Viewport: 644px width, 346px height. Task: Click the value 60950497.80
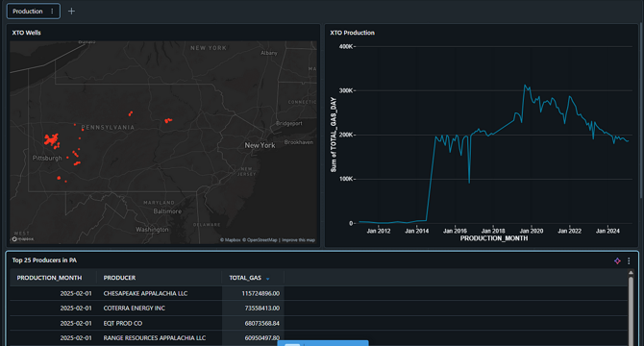pyautogui.click(x=262, y=338)
